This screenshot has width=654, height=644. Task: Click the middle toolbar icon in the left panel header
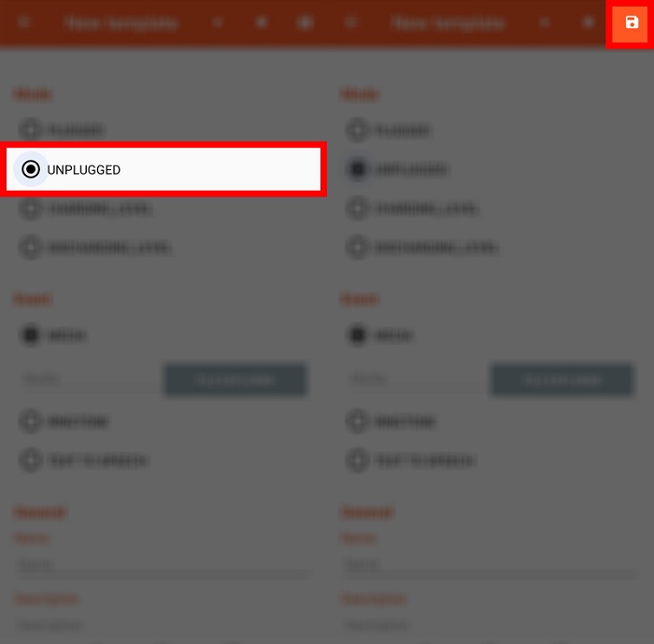coord(262,22)
